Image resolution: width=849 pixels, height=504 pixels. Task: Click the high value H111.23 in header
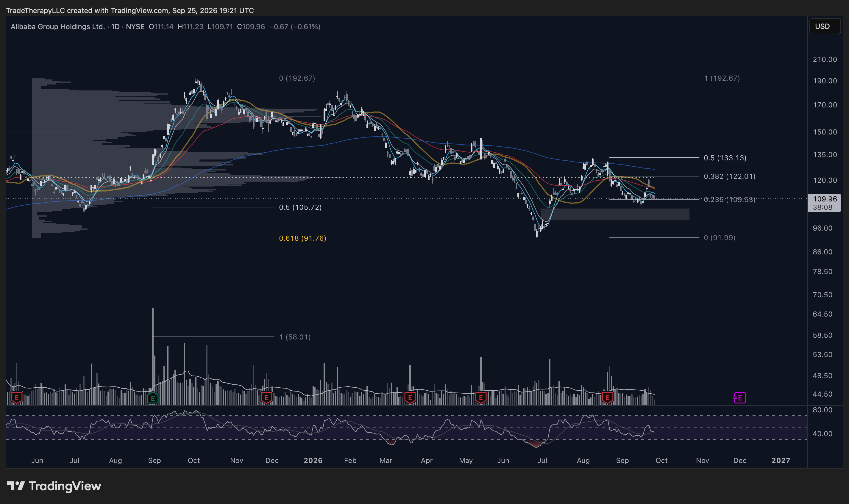tap(191, 26)
